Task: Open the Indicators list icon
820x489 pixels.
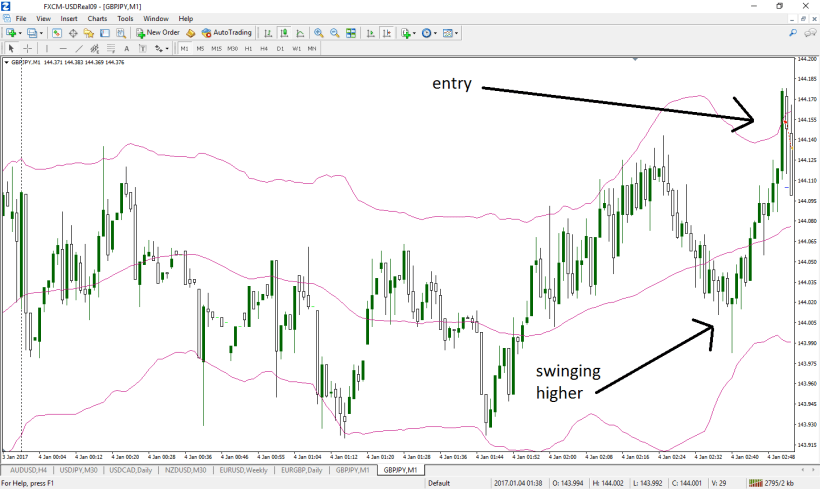Action: (x=405, y=33)
